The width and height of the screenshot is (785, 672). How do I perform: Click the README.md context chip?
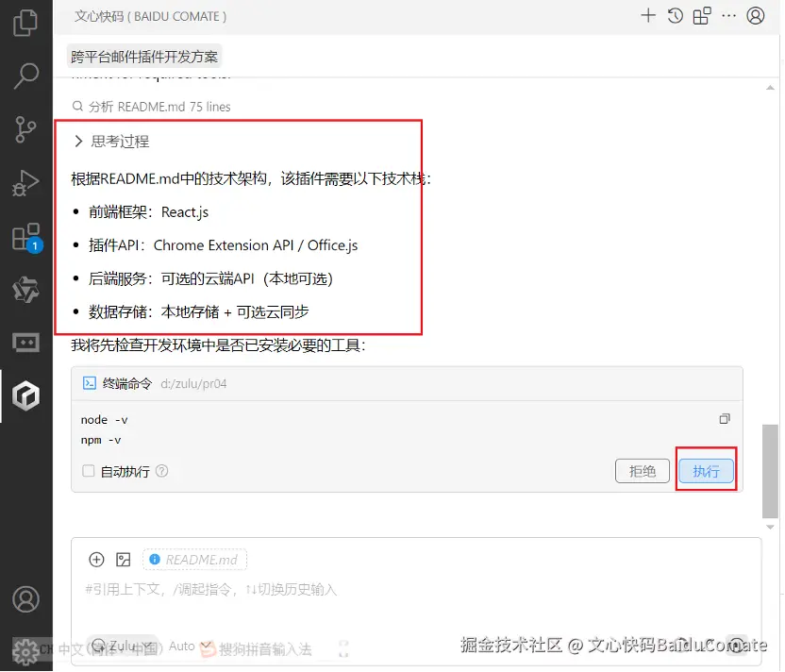[x=194, y=560]
